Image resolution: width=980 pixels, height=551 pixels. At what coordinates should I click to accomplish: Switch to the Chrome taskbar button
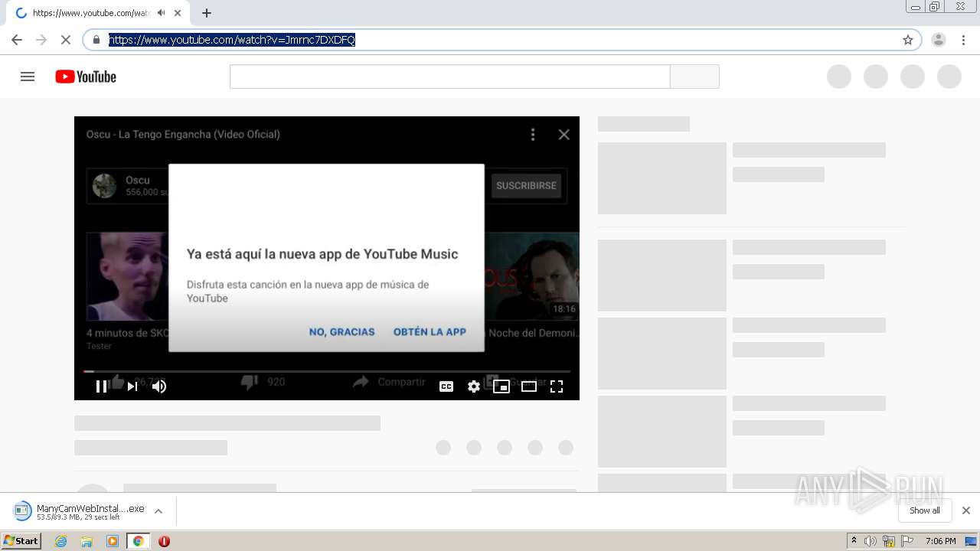pos(138,541)
